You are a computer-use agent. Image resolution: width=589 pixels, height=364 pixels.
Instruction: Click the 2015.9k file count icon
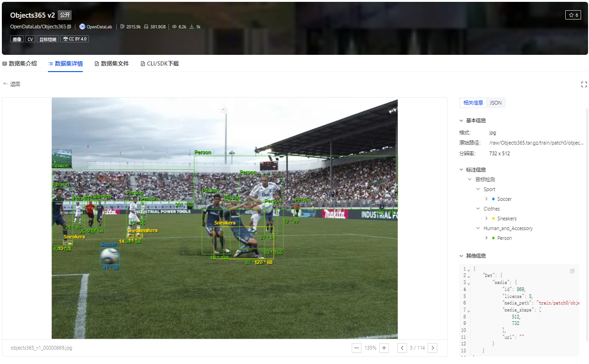click(x=122, y=27)
